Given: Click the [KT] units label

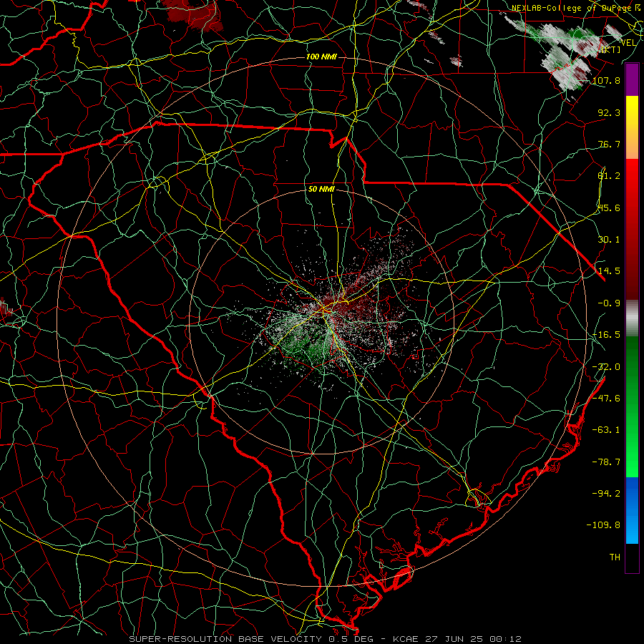Looking at the screenshot, I should [x=610, y=49].
